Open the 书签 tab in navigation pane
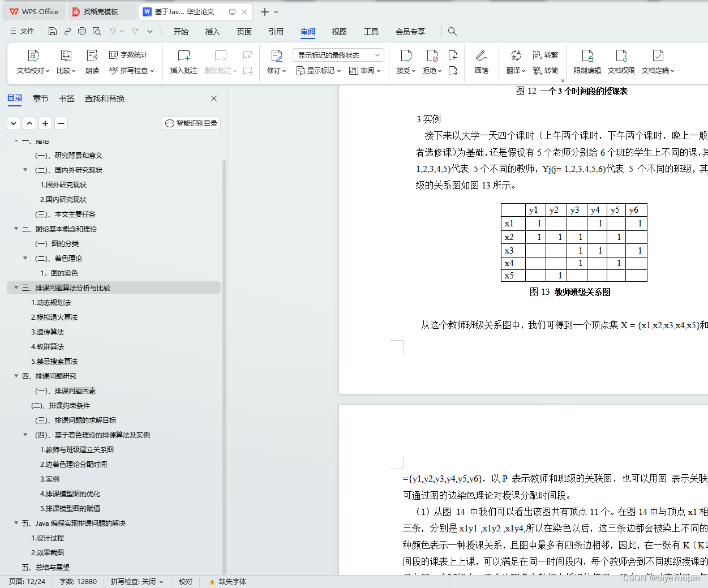 (x=67, y=98)
